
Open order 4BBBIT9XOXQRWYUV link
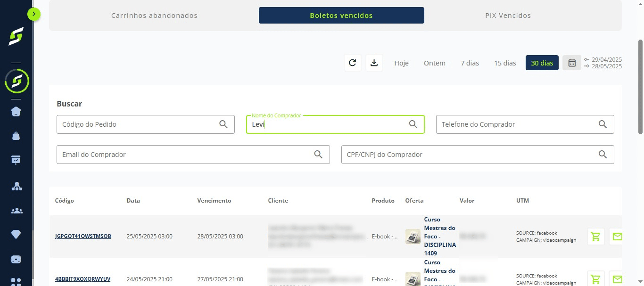click(83, 279)
